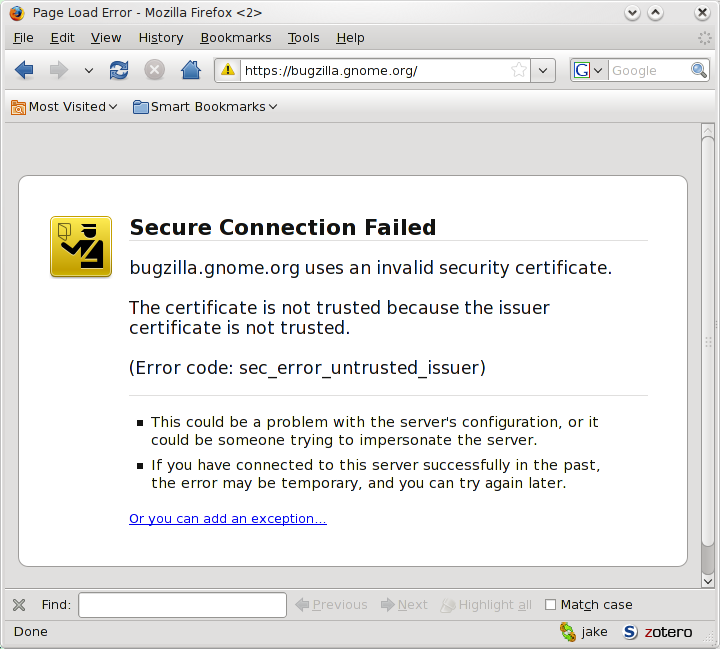Click the 'Done' status bar text
The image size is (720, 649).
point(30,632)
